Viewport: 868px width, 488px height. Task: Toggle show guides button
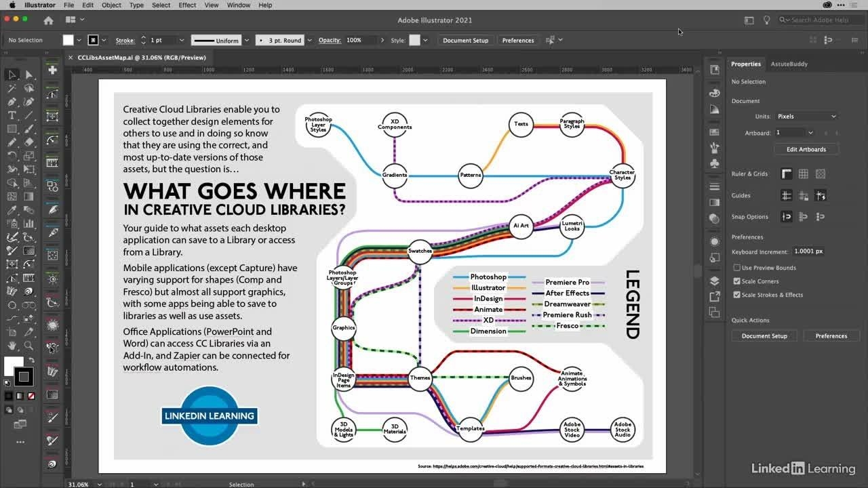coord(787,196)
